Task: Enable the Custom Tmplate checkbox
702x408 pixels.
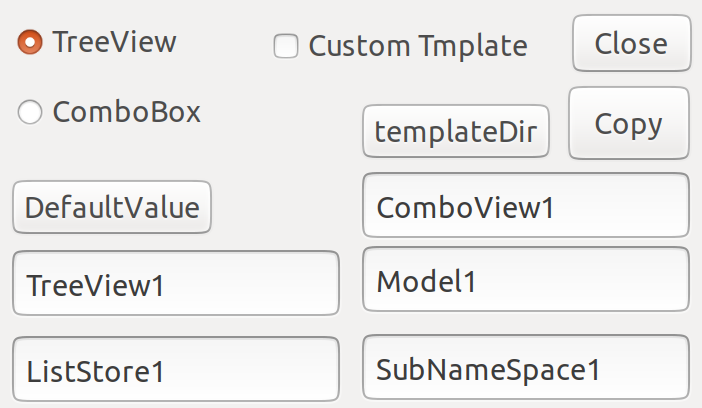Action: [x=287, y=46]
